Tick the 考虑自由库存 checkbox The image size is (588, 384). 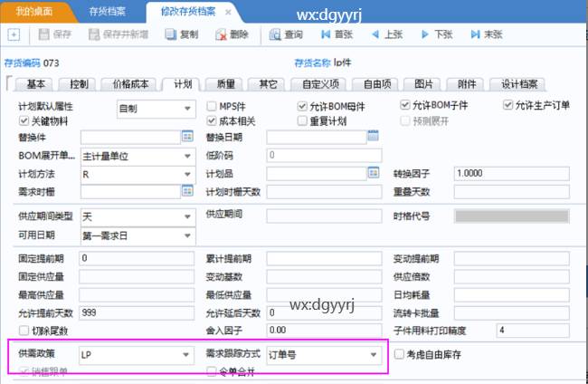tap(400, 355)
